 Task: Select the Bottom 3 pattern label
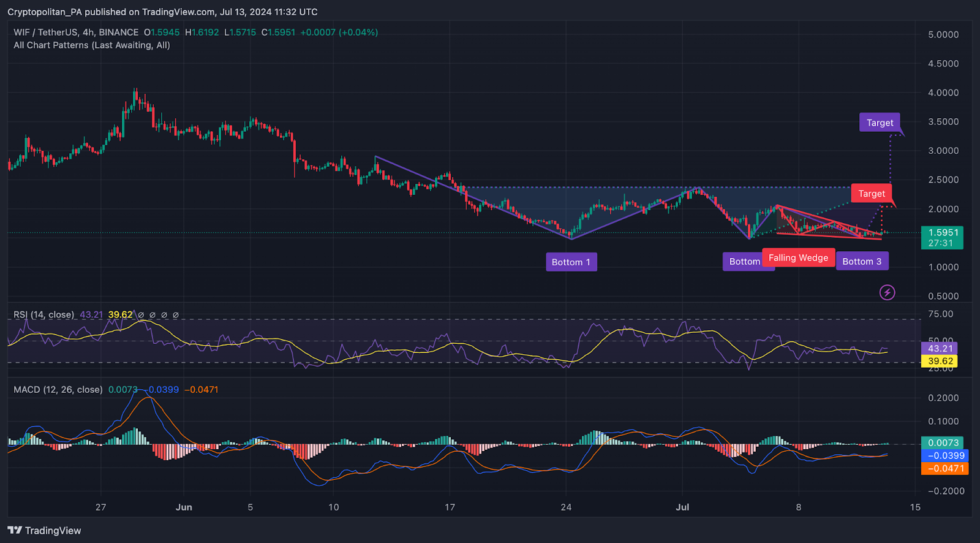pos(862,262)
